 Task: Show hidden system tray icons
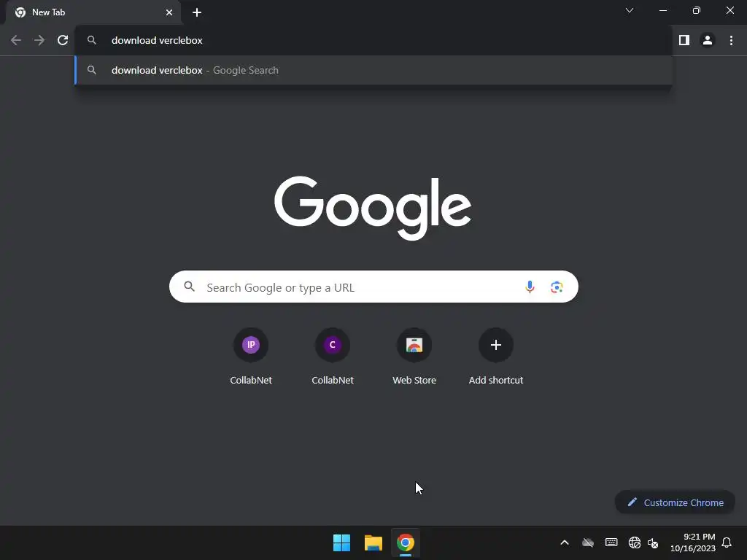[x=565, y=542]
